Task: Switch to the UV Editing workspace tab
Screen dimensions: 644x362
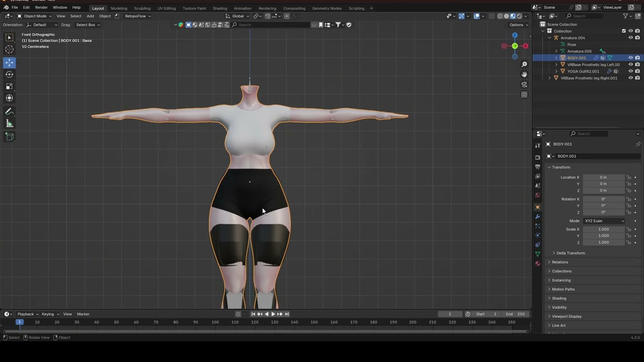Action: click(167, 8)
